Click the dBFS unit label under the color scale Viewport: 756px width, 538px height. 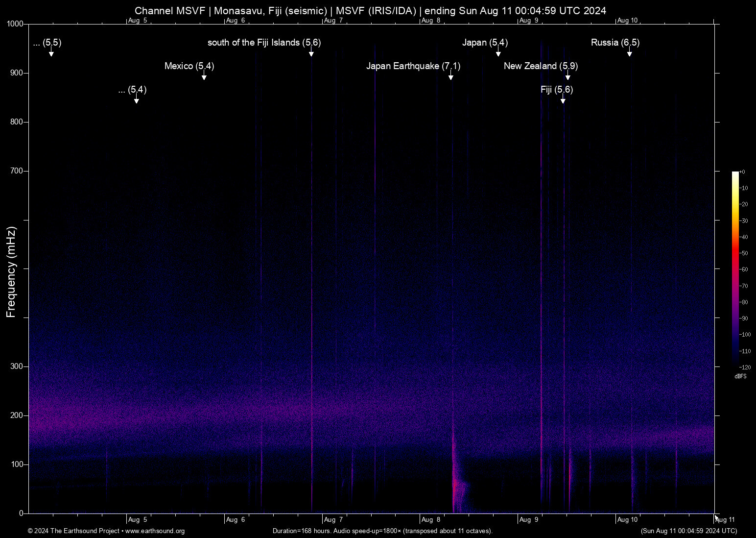point(741,377)
